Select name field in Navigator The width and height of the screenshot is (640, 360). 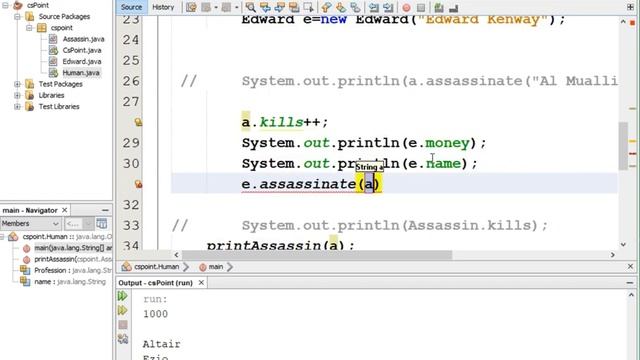(70, 282)
